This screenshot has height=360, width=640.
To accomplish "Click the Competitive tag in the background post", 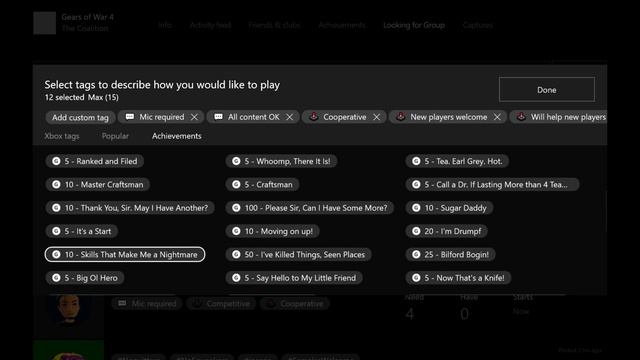I will [221, 304].
